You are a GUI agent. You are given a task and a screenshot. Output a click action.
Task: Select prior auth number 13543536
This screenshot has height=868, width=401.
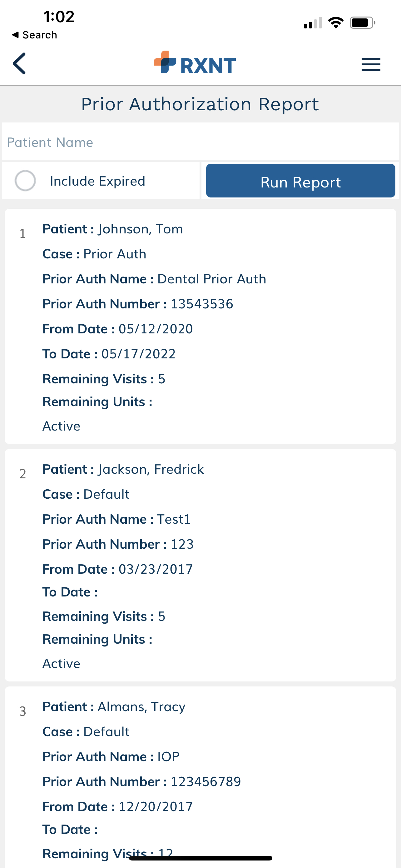pos(202,304)
